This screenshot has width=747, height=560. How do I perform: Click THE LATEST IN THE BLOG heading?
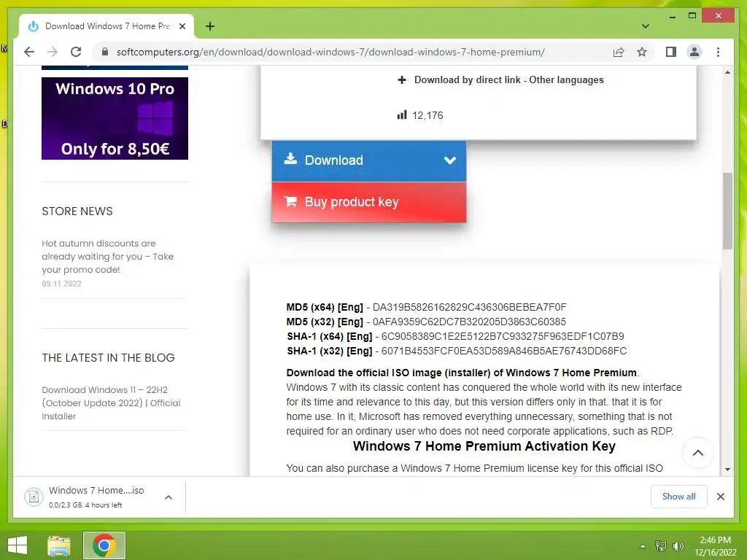pos(108,358)
